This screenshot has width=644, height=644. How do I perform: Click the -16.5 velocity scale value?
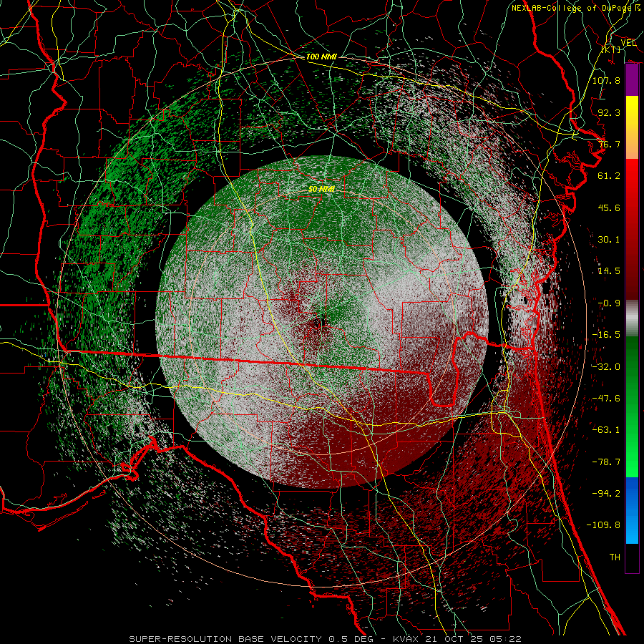pyautogui.click(x=606, y=335)
